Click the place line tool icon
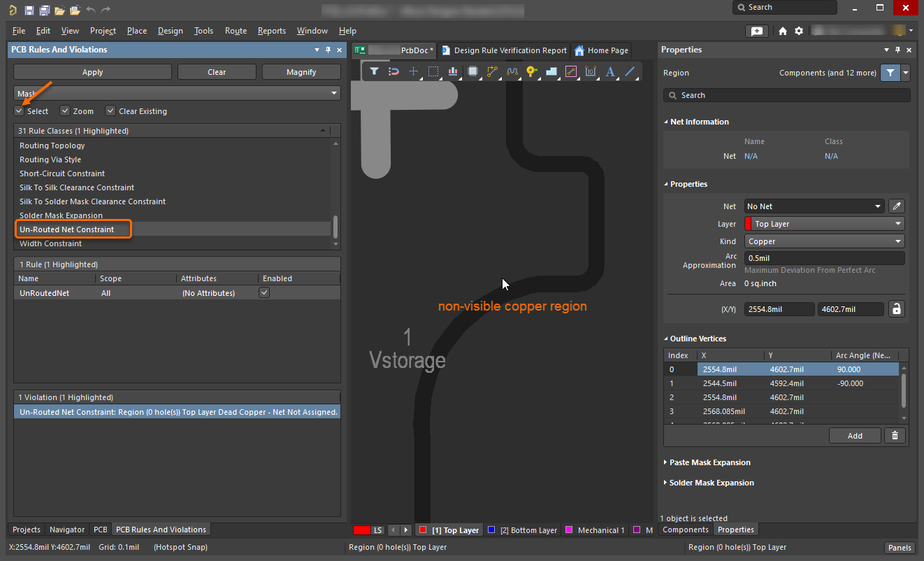924x561 pixels. pyautogui.click(x=630, y=71)
